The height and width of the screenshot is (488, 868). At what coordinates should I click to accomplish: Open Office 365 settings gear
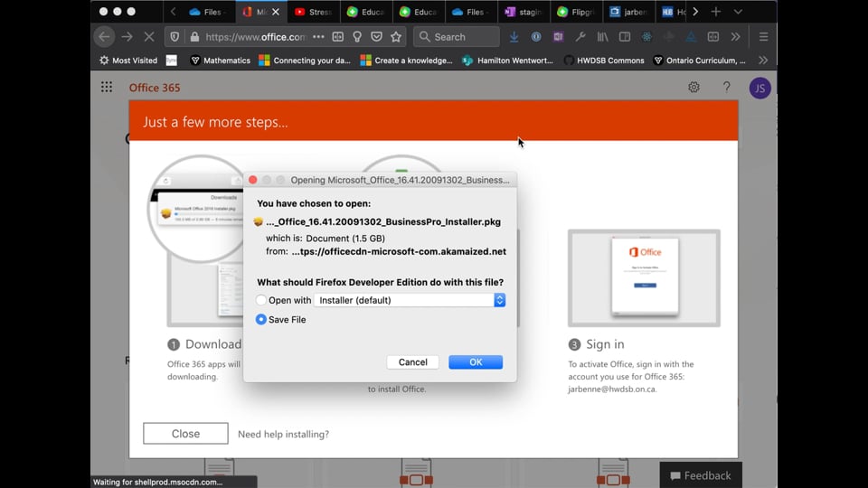(693, 88)
